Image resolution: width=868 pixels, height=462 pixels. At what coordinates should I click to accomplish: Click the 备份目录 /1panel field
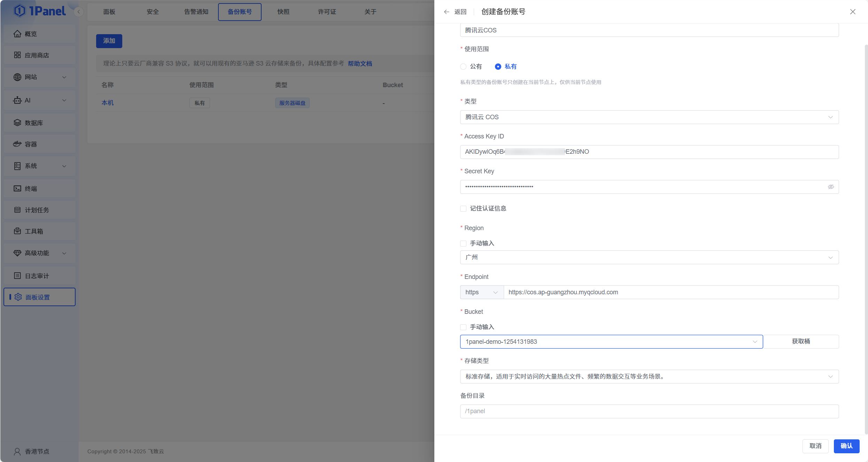tap(649, 411)
